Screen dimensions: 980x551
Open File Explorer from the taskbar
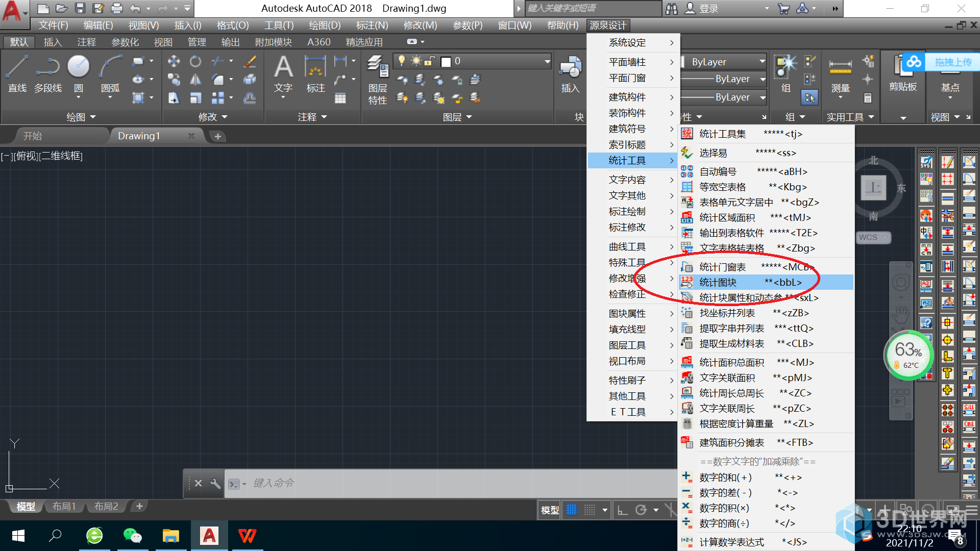171,536
